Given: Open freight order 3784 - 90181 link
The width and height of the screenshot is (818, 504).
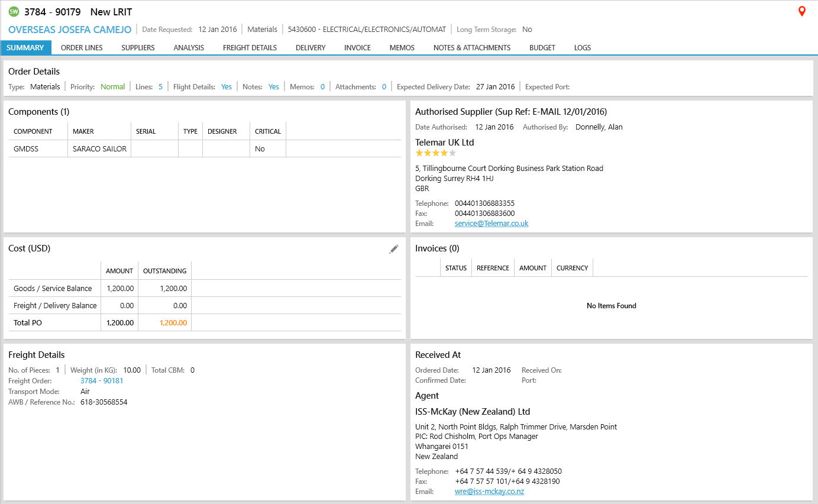Looking at the screenshot, I should click(102, 381).
